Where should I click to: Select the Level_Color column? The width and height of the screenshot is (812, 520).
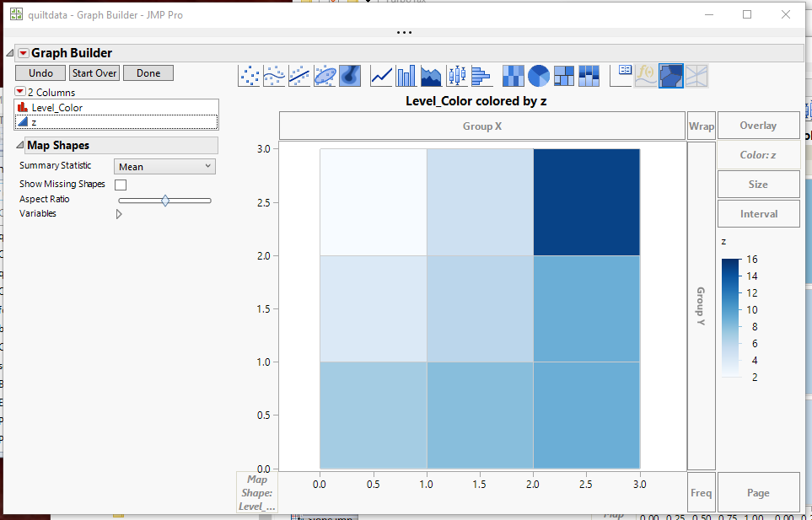pos(116,108)
